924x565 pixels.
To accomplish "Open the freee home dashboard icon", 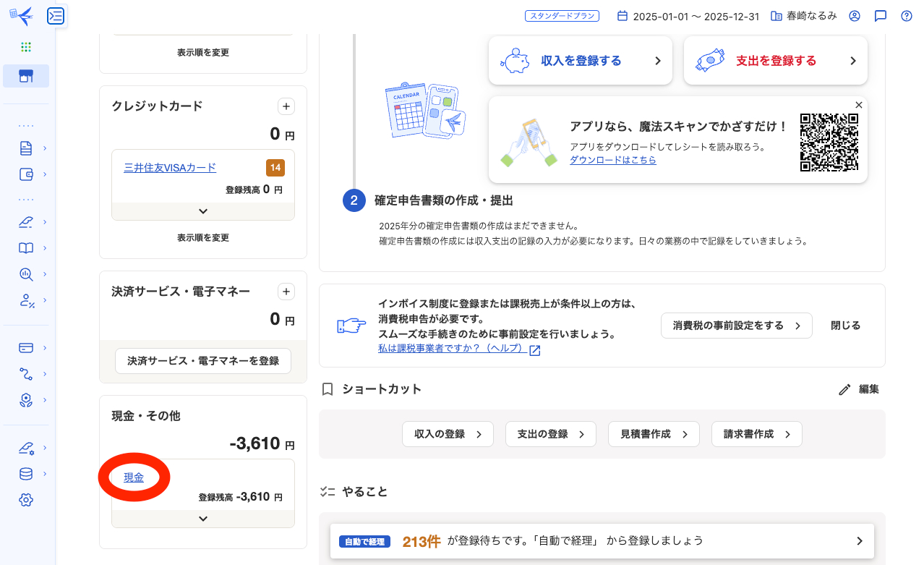I will [x=26, y=75].
